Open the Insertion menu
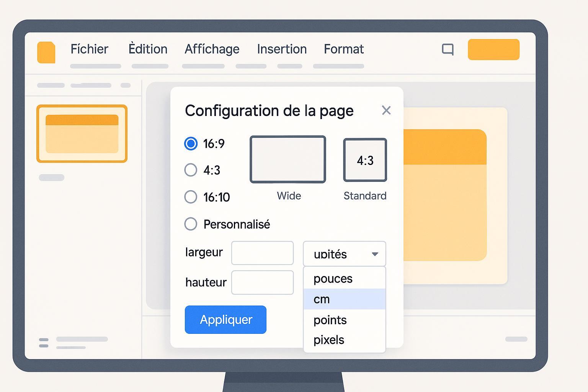 [x=282, y=49]
